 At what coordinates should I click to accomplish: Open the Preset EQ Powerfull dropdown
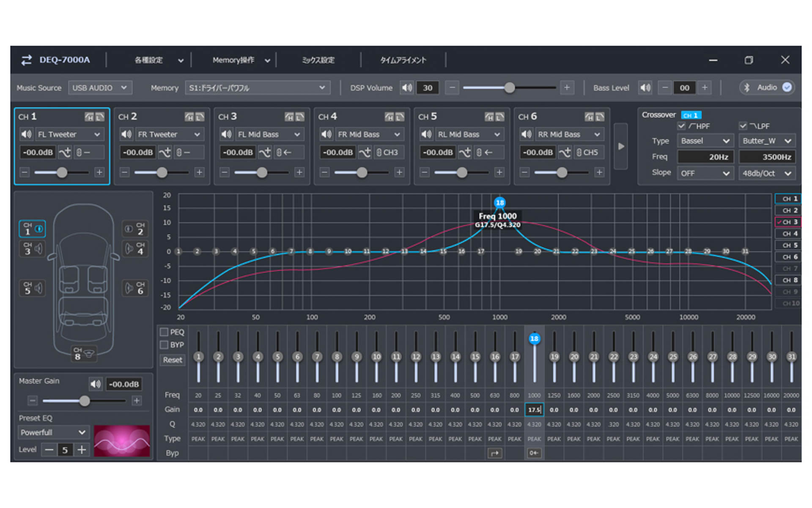(53, 432)
